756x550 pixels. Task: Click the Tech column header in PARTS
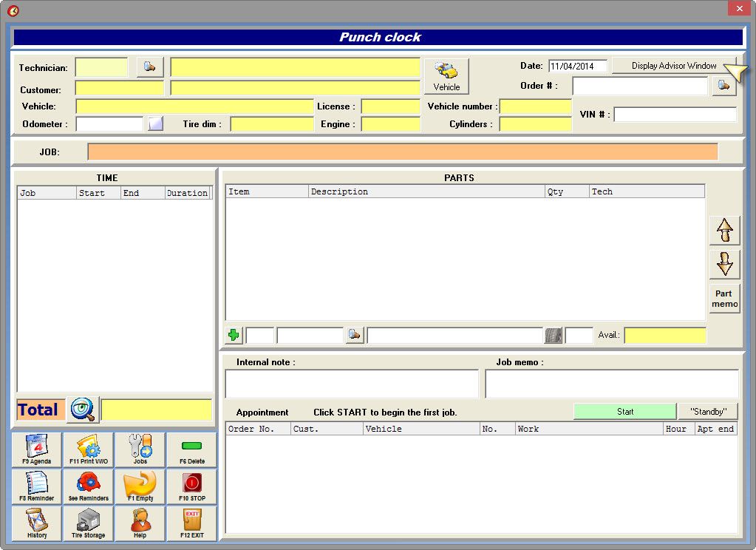point(647,191)
